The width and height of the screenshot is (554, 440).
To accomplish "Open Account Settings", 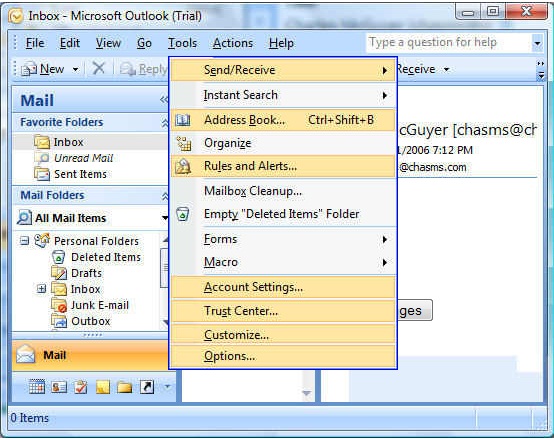I will [283, 287].
